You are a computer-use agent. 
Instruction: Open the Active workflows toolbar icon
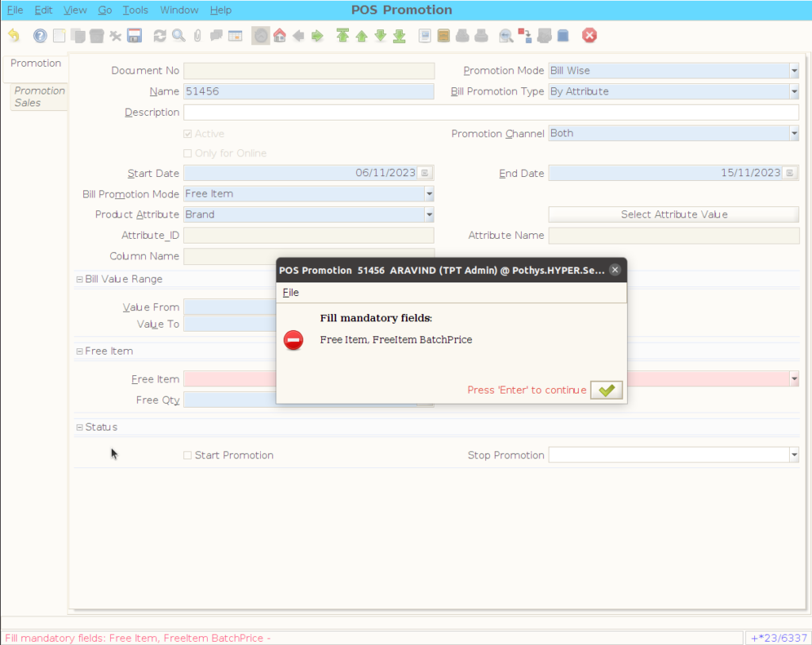(x=525, y=36)
